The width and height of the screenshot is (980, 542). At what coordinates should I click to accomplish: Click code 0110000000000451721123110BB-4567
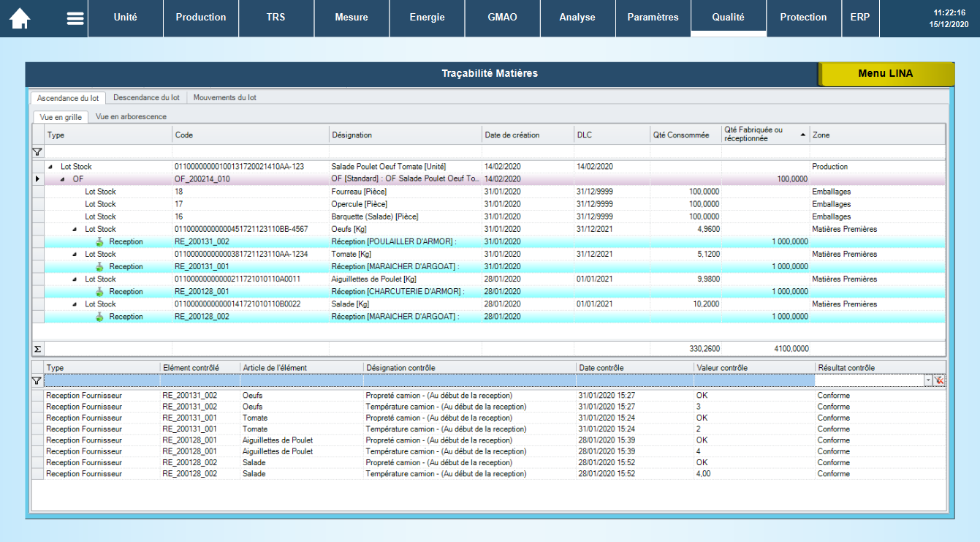click(x=240, y=229)
